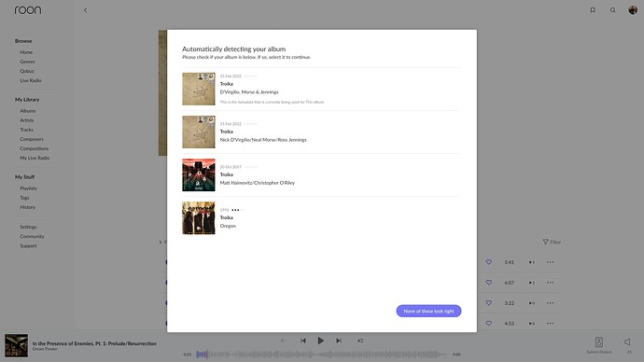Skip to next track
This screenshot has width=644, height=362.
339,341
